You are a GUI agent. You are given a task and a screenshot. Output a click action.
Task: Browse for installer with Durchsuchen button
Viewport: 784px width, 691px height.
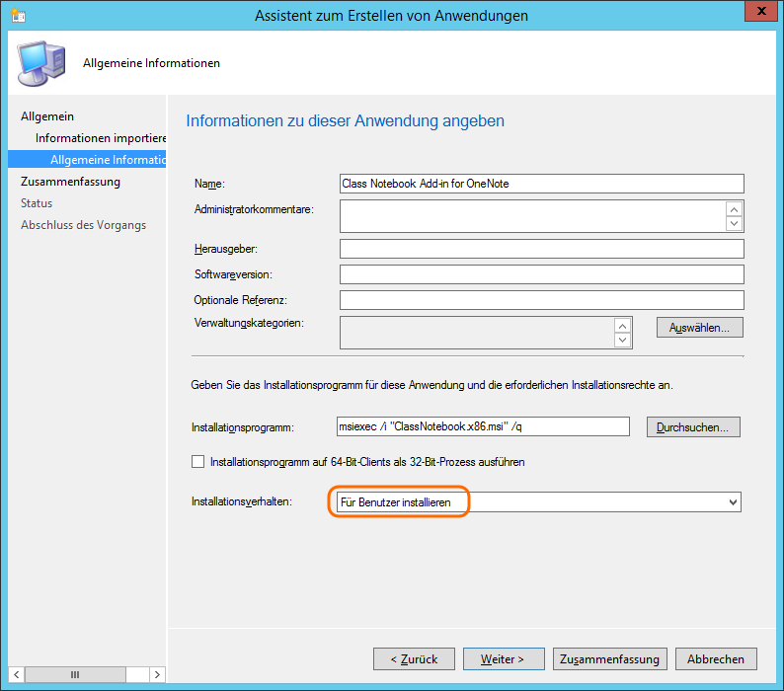tap(693, 427)
